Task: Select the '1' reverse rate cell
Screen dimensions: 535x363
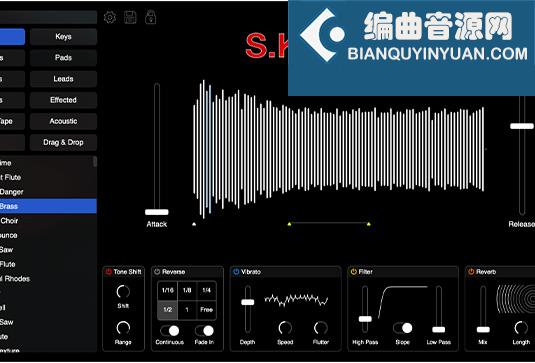Action: [187, 310]
